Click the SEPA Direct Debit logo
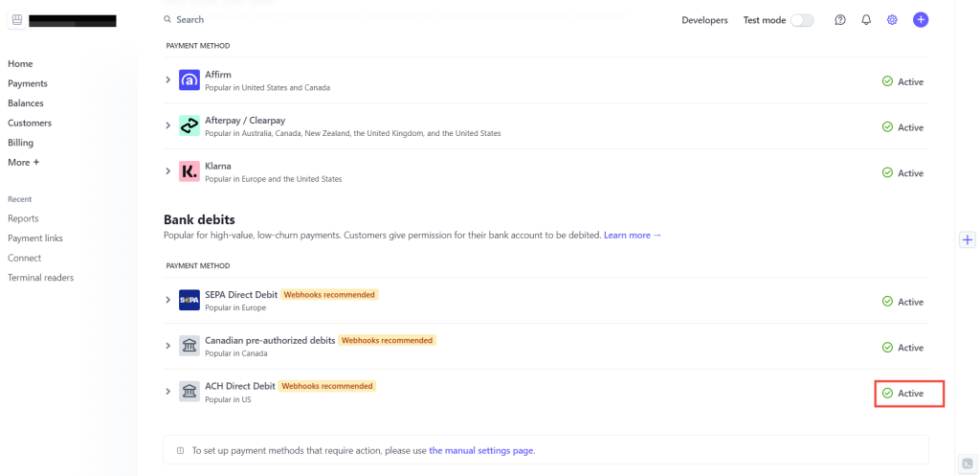 tap(189, 301)
